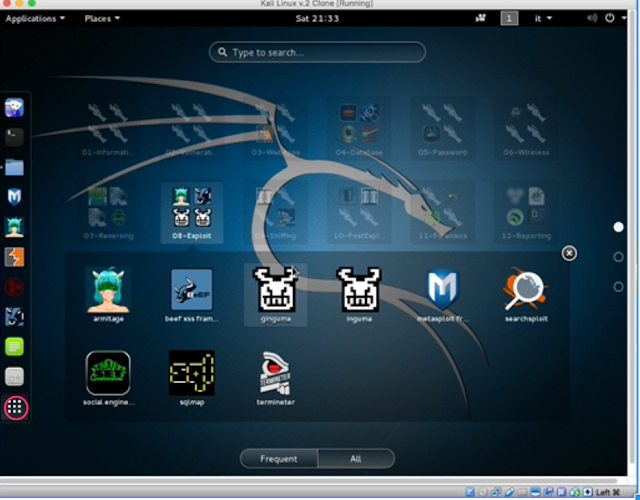Open the power system menu
Image resolution: width=640 pixels, height=500 pixels.
(x=610, y=18)
